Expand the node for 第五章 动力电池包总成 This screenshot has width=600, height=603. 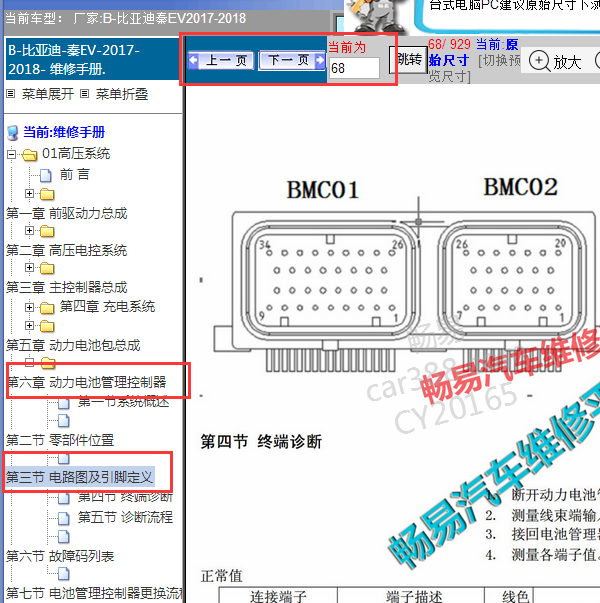click(29, 325)
